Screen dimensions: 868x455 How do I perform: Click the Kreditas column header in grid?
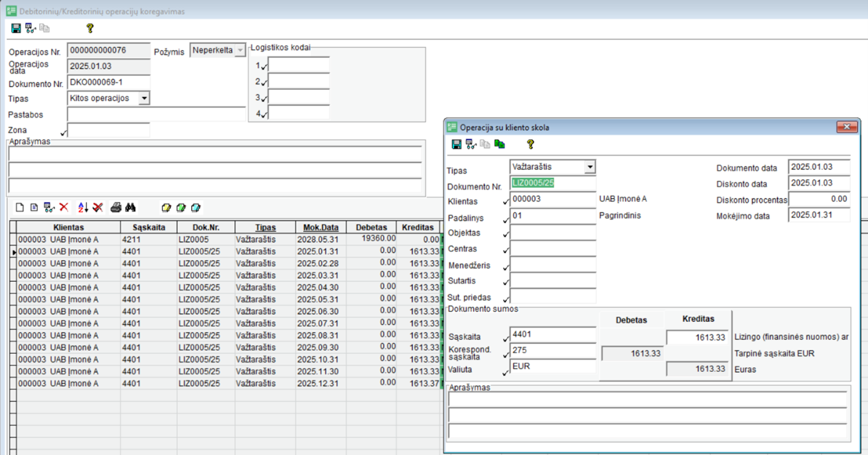(x=418, y=227)
